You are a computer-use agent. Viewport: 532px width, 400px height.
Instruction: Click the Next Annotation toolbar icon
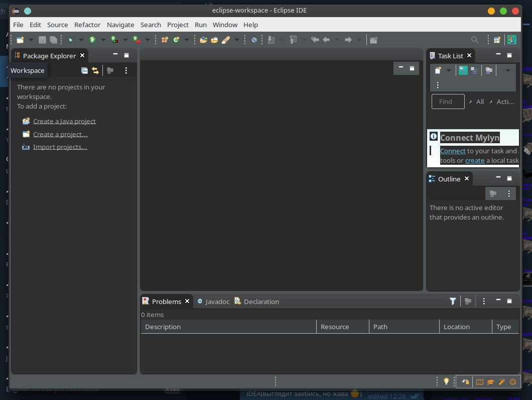271,40
